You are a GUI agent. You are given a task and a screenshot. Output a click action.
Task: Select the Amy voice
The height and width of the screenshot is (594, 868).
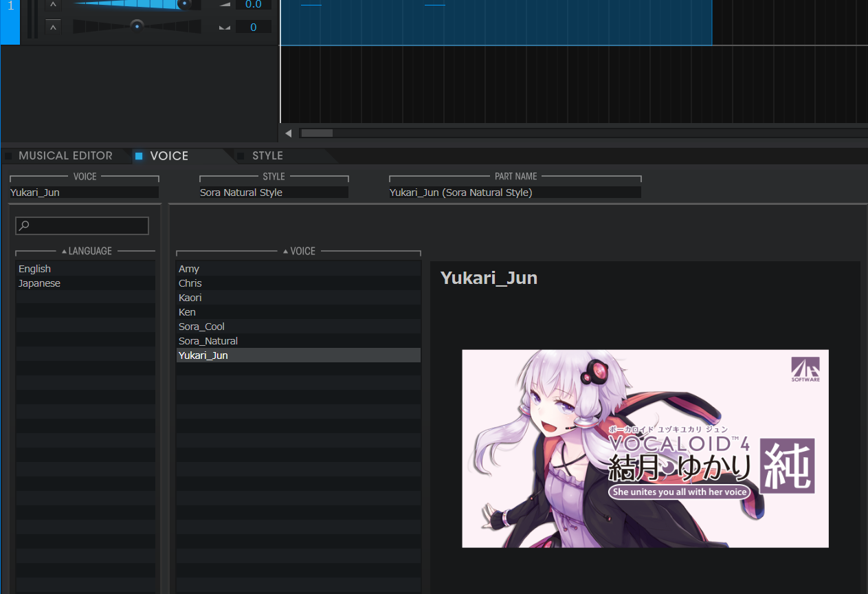[x=298, y=269]
